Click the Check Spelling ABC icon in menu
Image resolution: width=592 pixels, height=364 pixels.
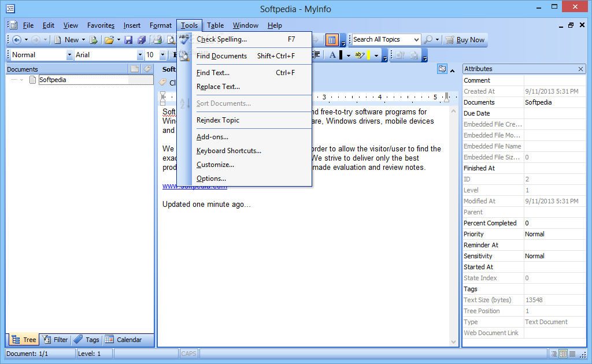coord(184,39)
